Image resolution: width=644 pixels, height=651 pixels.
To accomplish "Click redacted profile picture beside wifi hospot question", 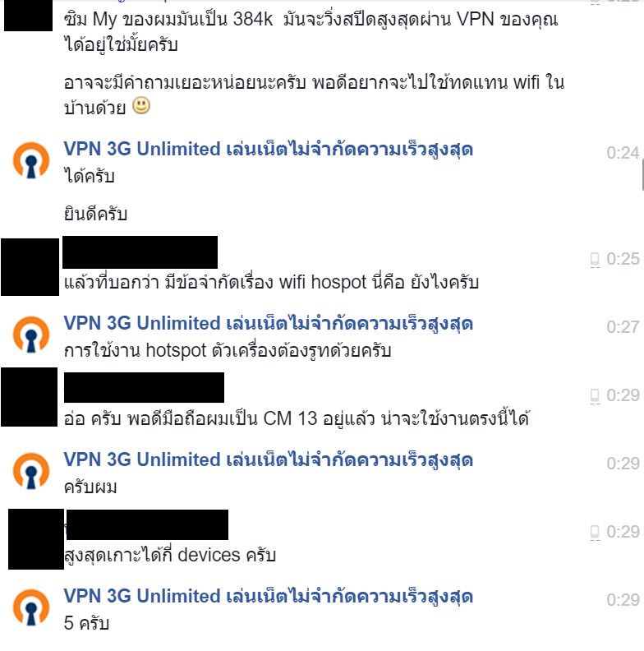I will [x=30, y=267].
